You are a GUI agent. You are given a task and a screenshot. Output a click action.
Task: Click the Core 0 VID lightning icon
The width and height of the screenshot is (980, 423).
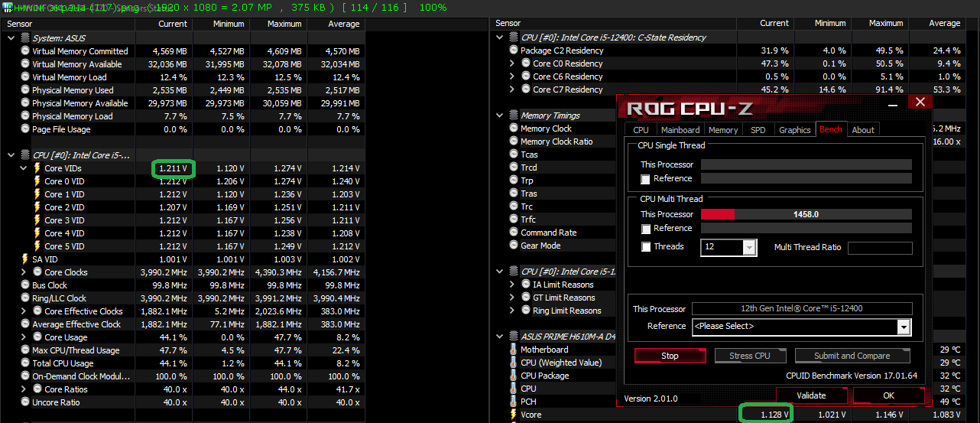37,181
